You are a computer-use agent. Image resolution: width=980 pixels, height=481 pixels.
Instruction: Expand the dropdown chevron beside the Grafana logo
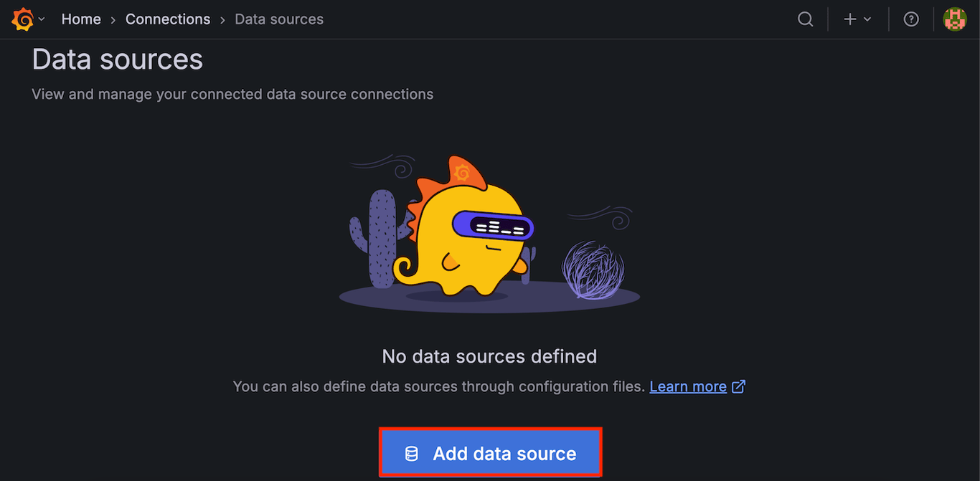tap(42, 19)
